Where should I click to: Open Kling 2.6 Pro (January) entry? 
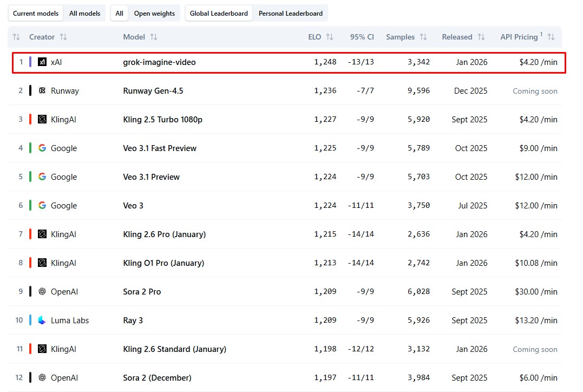[x=165, y=234]
